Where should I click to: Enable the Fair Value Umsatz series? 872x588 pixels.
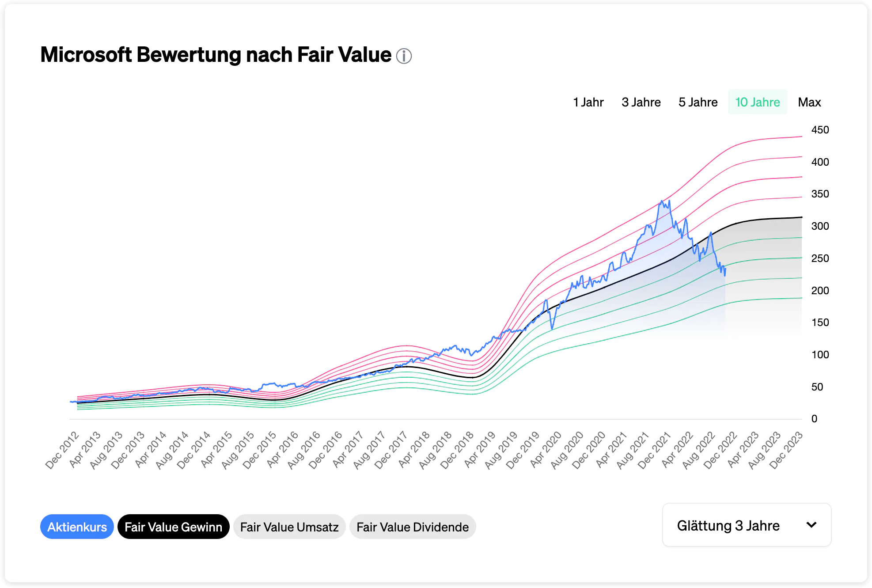[x=289, y=527]
